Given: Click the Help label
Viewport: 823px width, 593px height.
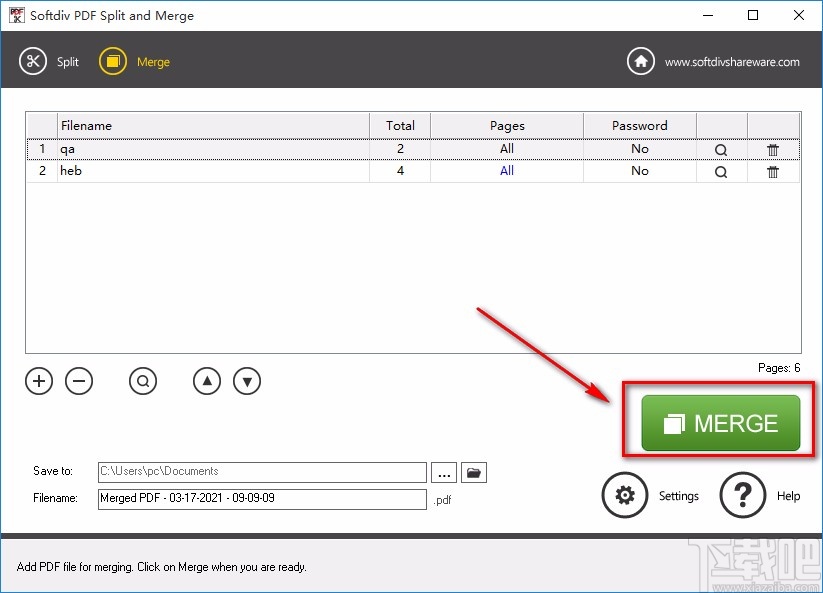Looking at the screenshot, I should (788, 496).
